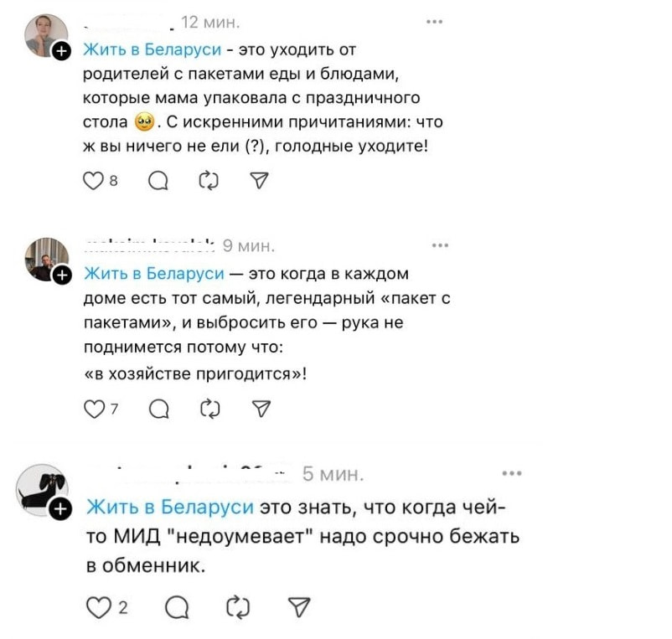
Task: Like the comment about «пакет с пакетами»
Action: coord(94,409)
